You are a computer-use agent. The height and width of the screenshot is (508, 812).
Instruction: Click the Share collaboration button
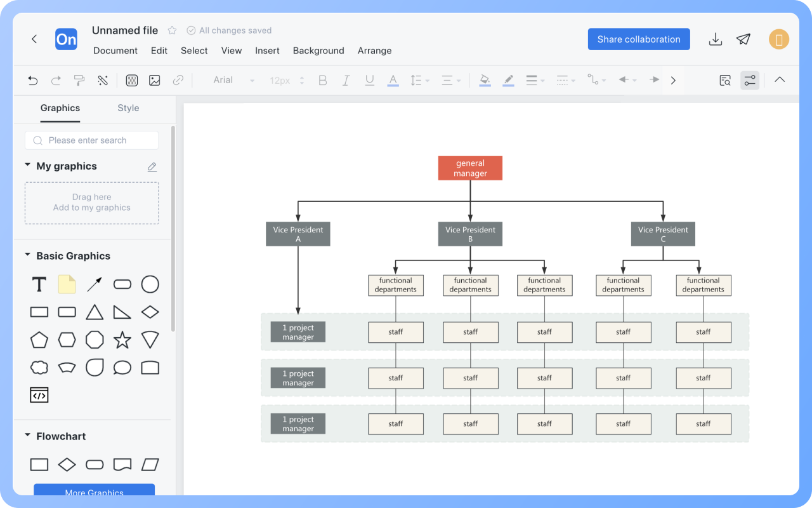[x=638, y=39]
